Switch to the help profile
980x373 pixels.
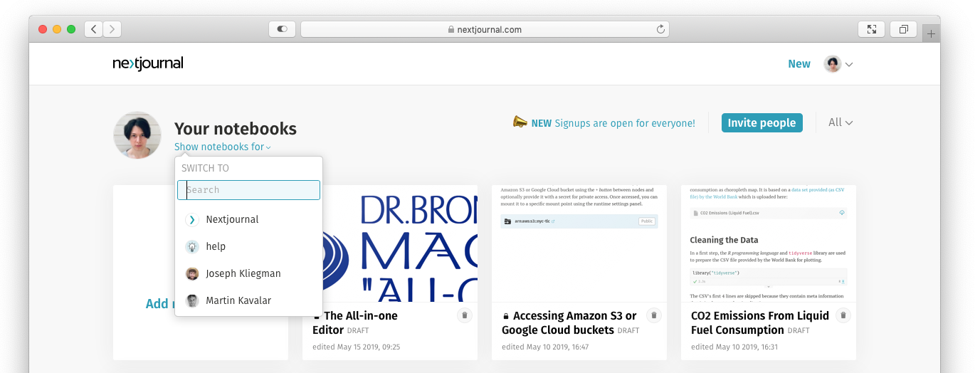[248, 247]
